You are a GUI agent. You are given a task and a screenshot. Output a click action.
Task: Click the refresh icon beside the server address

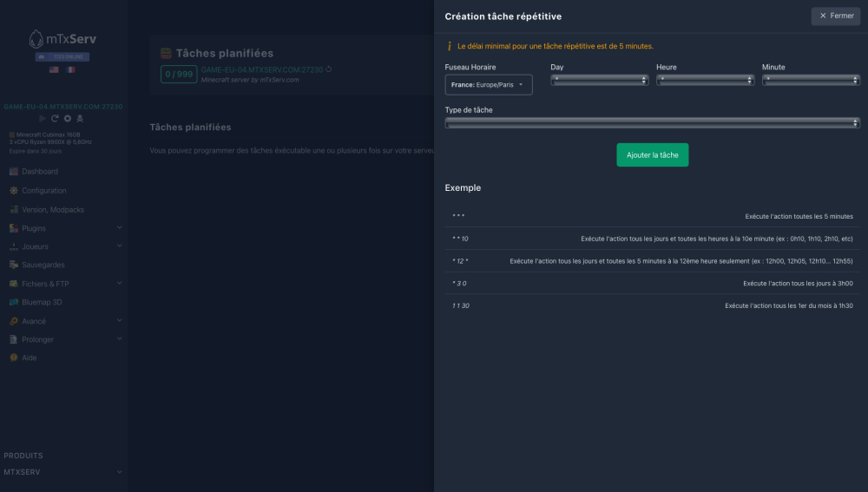coord(329,69)
